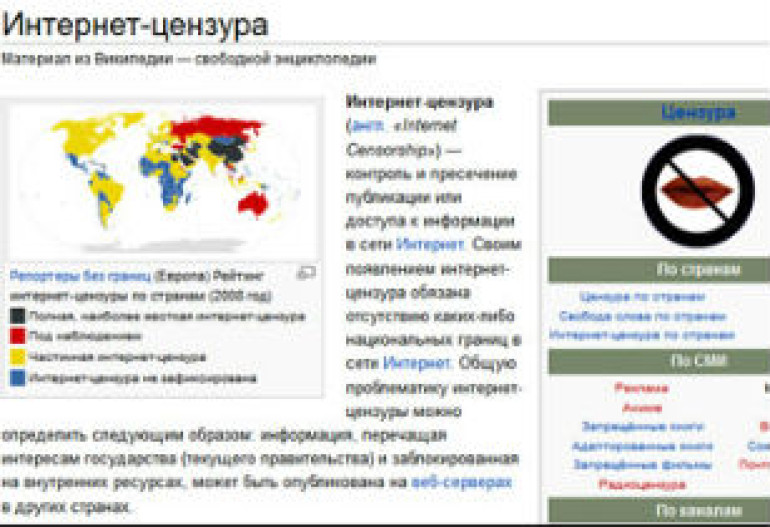Open the crossed-out lips censorship image

point(698,191)
